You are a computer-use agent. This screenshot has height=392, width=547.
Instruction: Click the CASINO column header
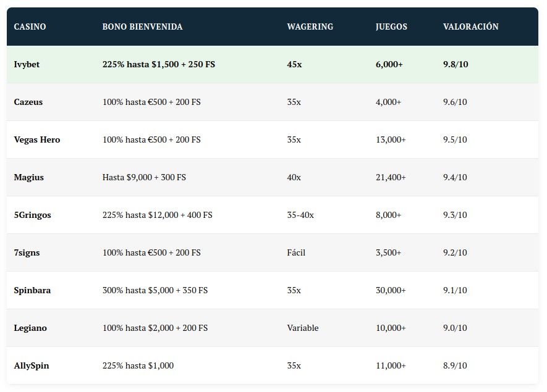(x=30, y=27)
